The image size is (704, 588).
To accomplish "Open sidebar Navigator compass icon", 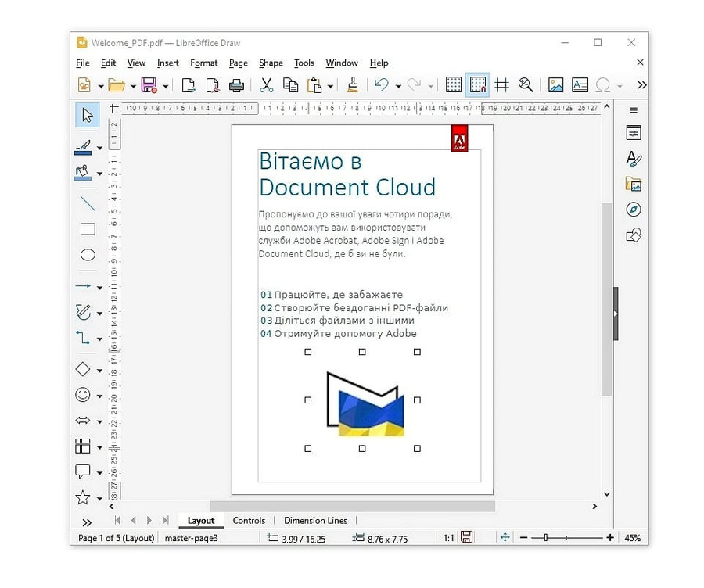I will [634, 210].
